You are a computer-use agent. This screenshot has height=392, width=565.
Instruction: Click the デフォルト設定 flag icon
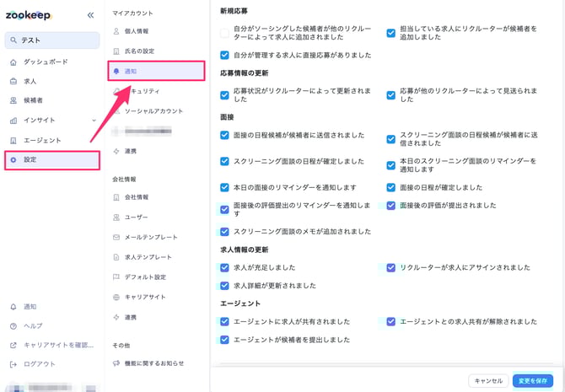pyautogui.click(x=116, y=277)
